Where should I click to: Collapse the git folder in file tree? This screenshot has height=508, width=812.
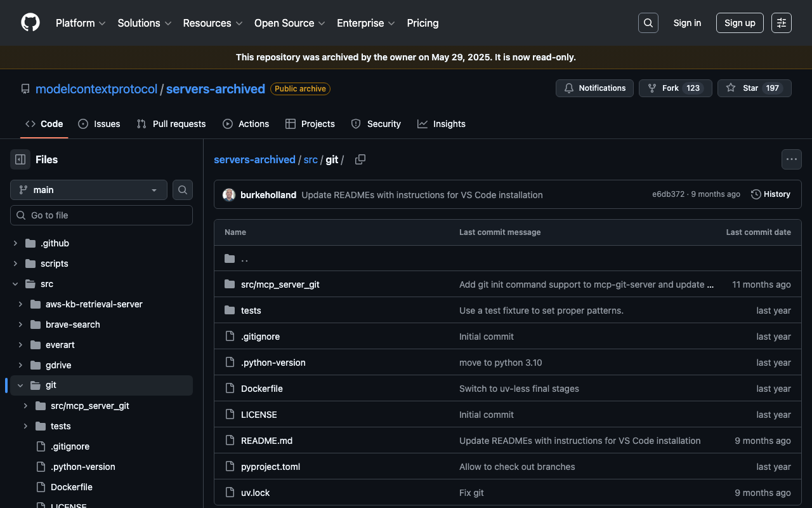pos(20,385)
